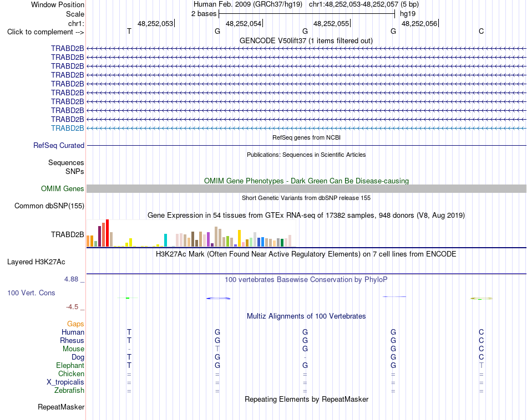Click the chr1:48,252,053-48,252,057 position text
This screenshot has width=527, height=420.
click(353, 4)
